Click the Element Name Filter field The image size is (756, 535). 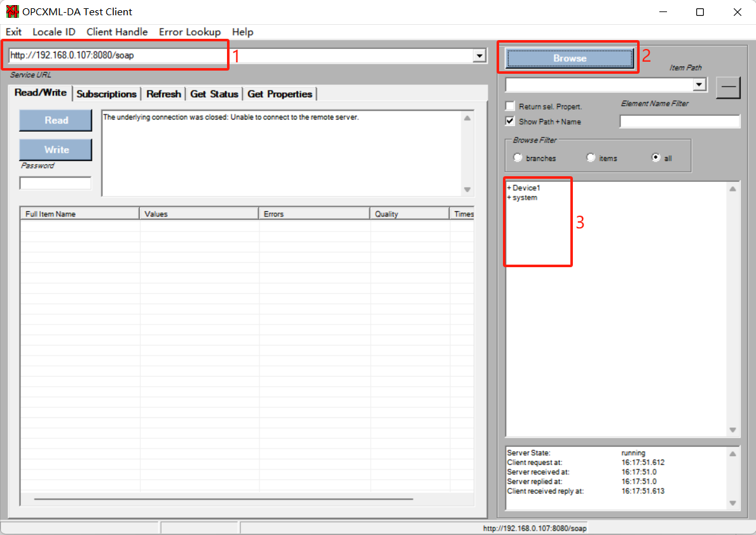tap(679, 121)
